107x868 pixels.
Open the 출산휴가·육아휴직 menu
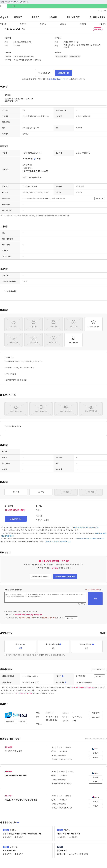[x=98, y=17]
